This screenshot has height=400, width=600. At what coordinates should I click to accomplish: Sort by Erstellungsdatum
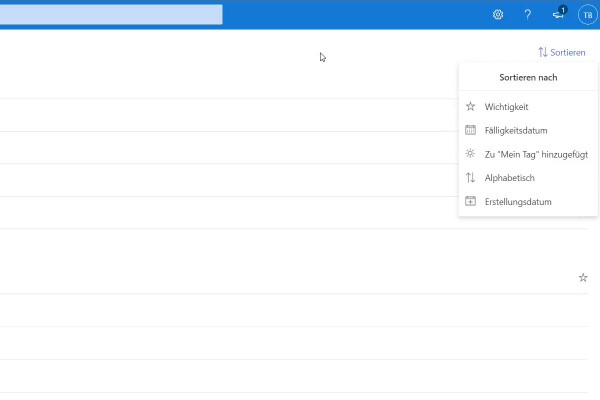coord(528,202)
